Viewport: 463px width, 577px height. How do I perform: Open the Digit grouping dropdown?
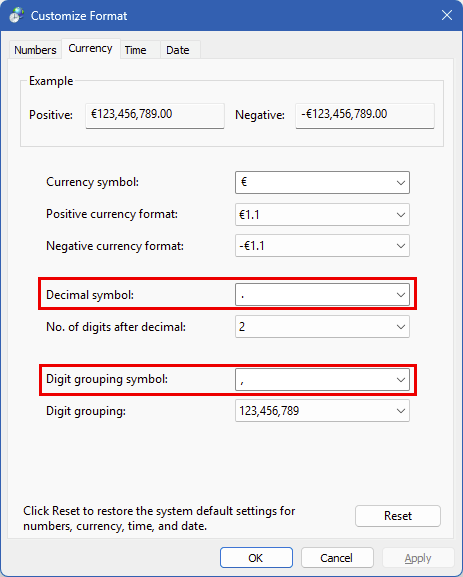(x=322, y=411)
